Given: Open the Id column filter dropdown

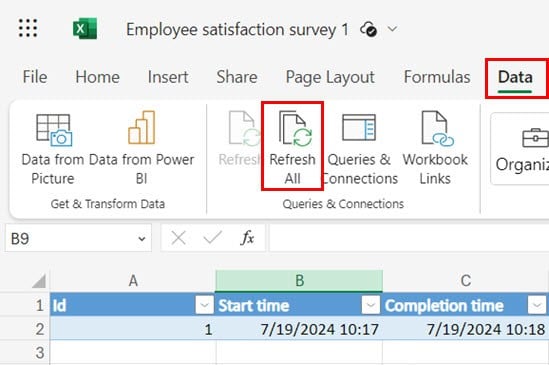Looking at the screenshot, I should click(x=204, y=305).
